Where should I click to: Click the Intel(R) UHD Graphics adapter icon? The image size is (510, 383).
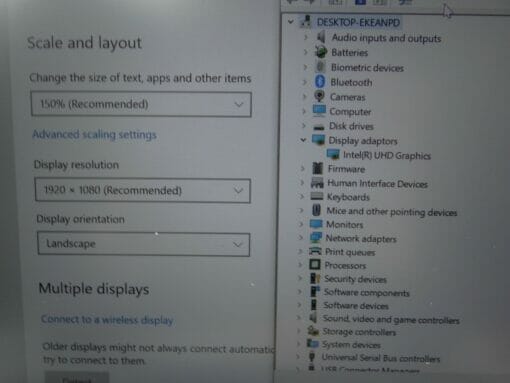[333, 154]
